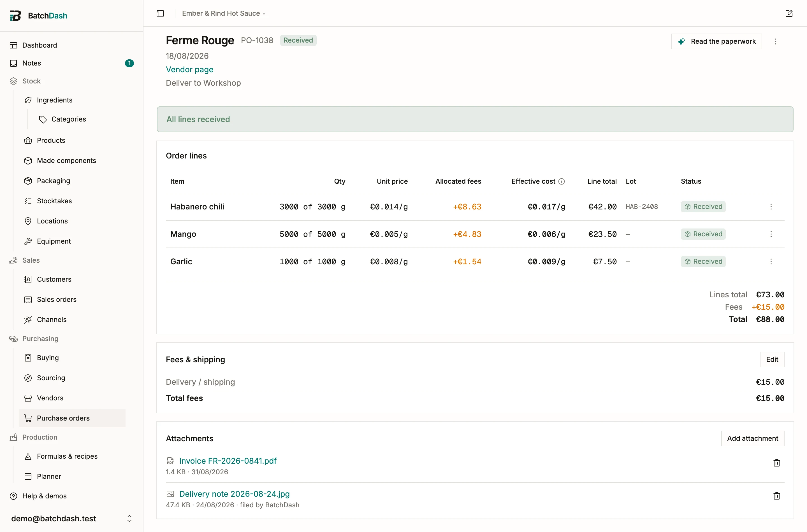Viewport: 807px width, 532px height.
Task: Open Mango row options menu
Action: pyautogui.click(x=771, y=234)
